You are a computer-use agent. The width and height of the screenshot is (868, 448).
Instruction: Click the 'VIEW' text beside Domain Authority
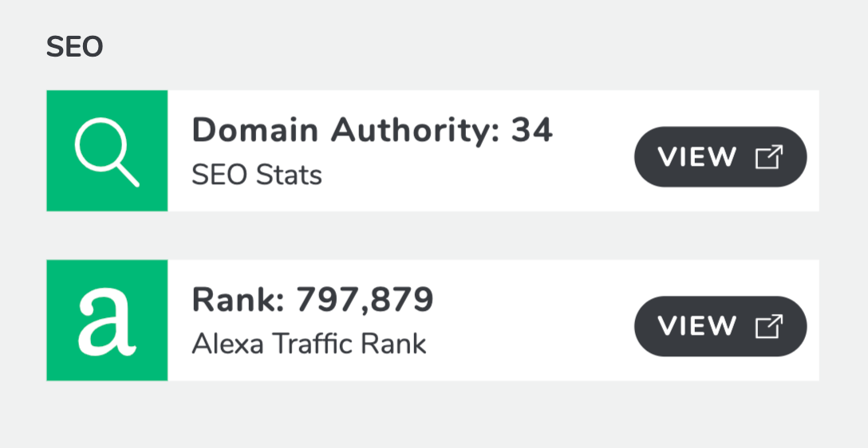697,157
